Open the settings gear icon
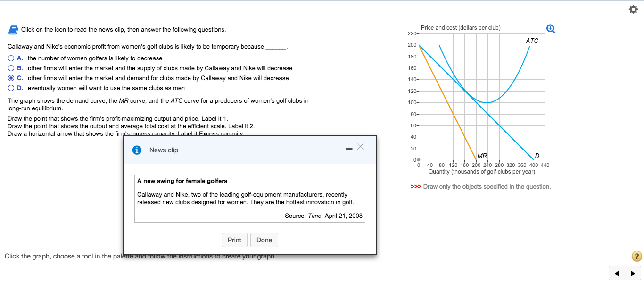 click(635, 10)
